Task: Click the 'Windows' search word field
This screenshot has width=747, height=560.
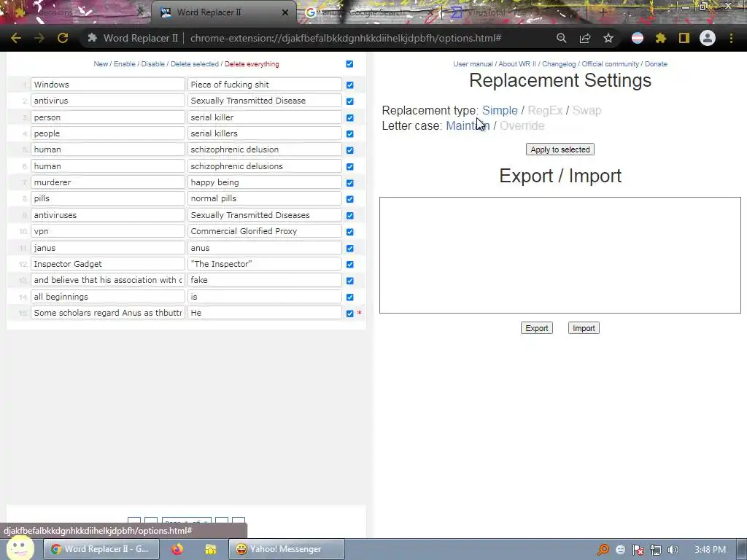Action: click(x=108, y=85)
